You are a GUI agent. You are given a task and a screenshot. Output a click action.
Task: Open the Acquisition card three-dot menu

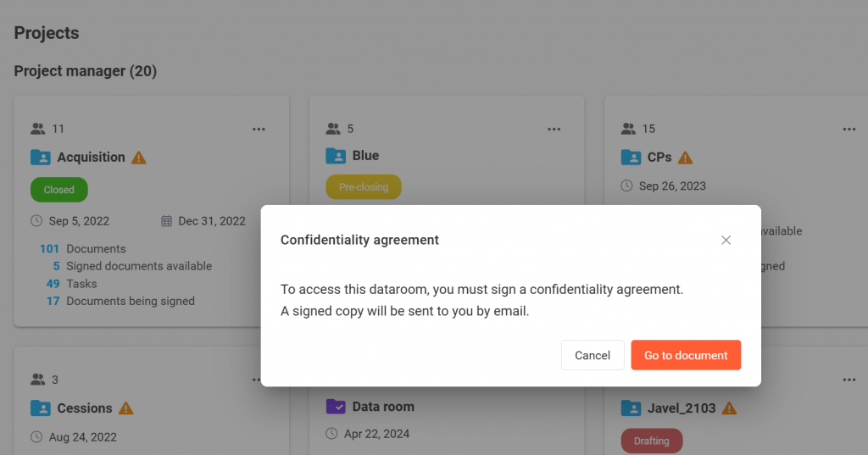coord(259,130)
